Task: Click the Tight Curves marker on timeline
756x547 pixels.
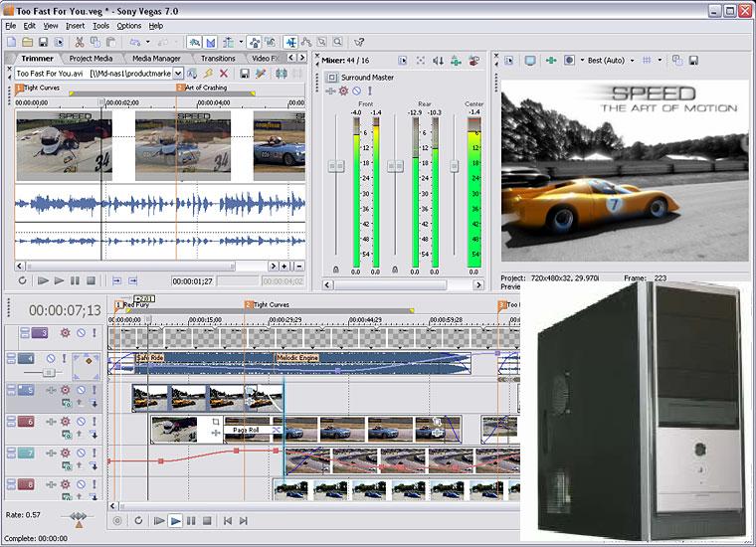Action: (x=249, y=304)
